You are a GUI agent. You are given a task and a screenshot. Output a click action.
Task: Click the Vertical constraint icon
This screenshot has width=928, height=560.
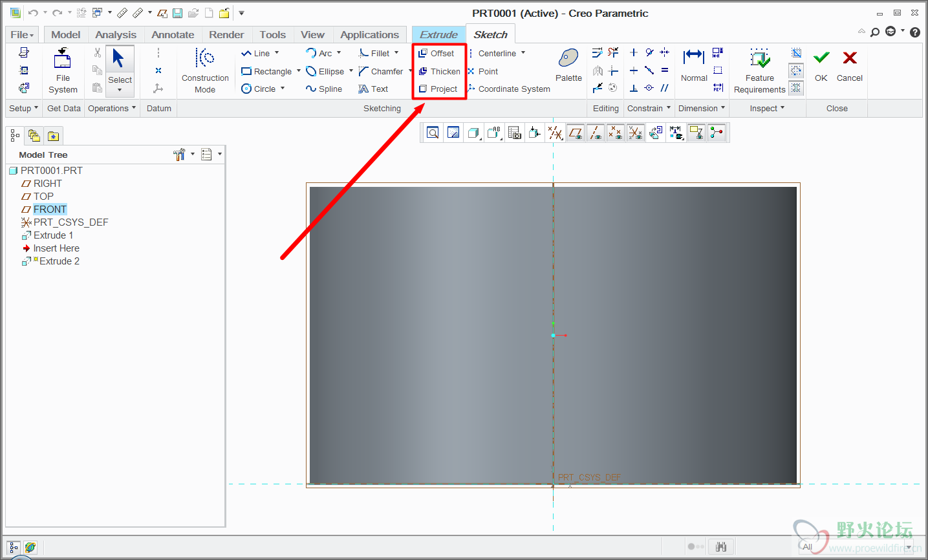point(634,53)
